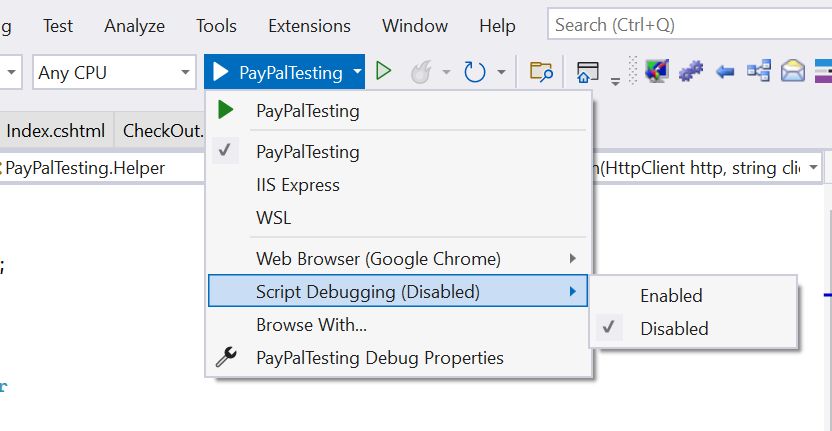This screenshot has width=832, height=431.
Task: Click the Search (Ctrl+Q) box
Action: pyautogui.click(x=690, y=25)
